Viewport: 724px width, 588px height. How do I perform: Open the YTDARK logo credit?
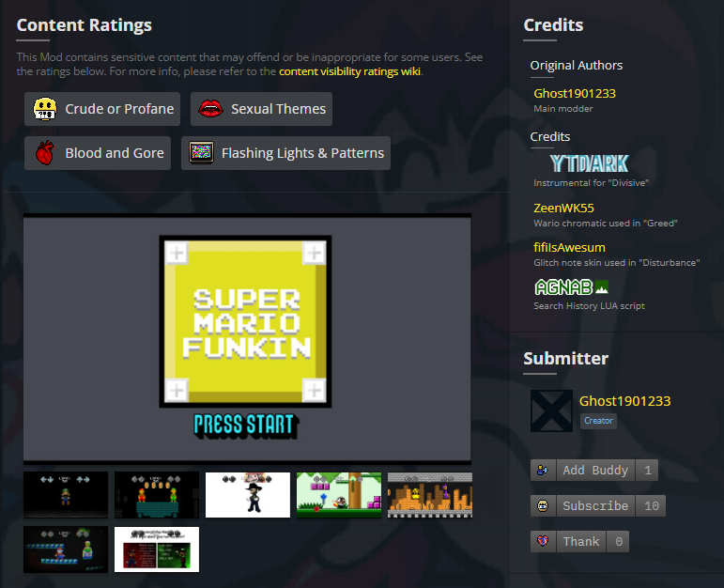589,163
